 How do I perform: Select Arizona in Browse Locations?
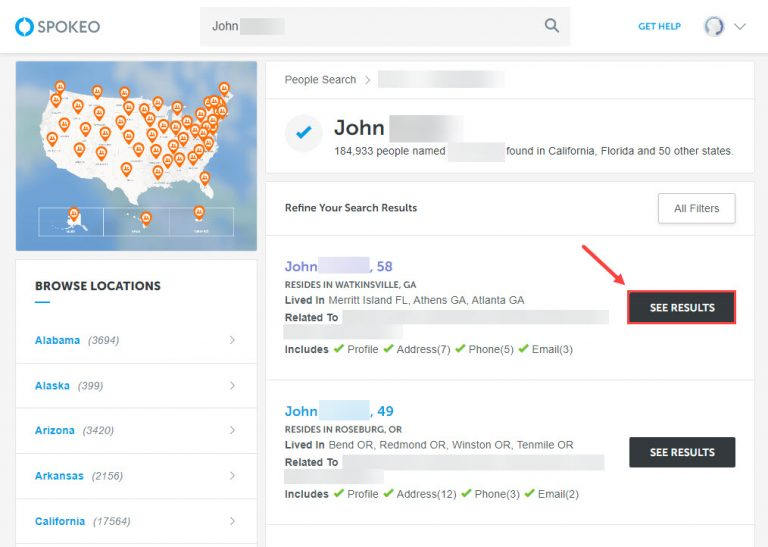tap(55, 430)
